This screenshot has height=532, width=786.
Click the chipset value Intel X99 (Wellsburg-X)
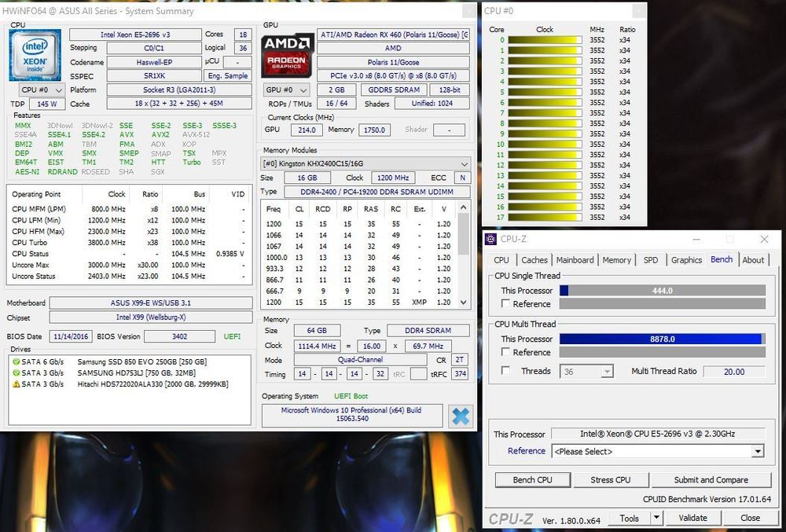point(150,317)
